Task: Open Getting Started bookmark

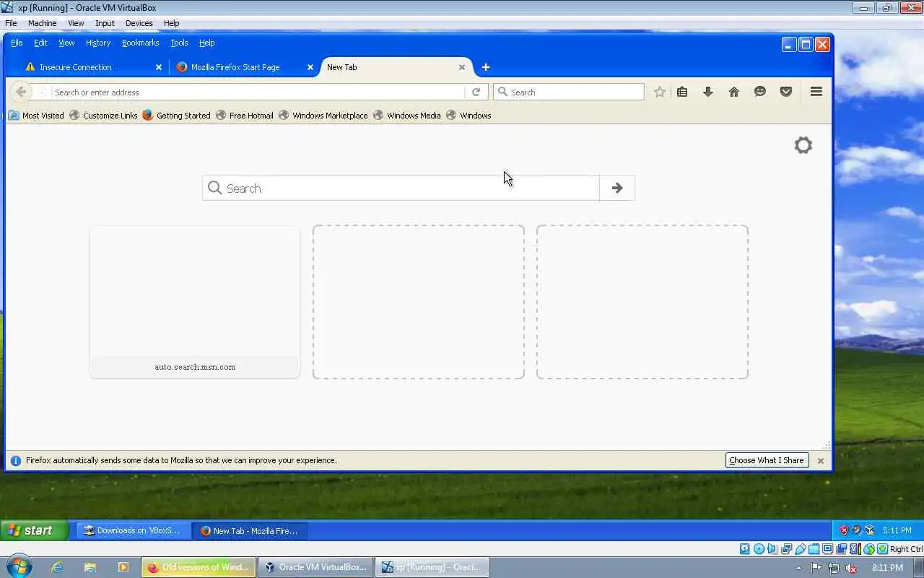Action: pyautogui.click(x=176, y=116)
